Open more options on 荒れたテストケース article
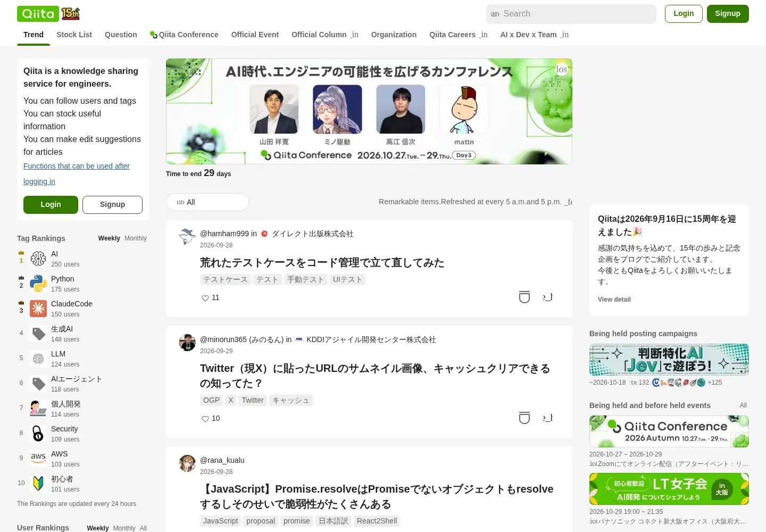 click(x=548, y=297)
